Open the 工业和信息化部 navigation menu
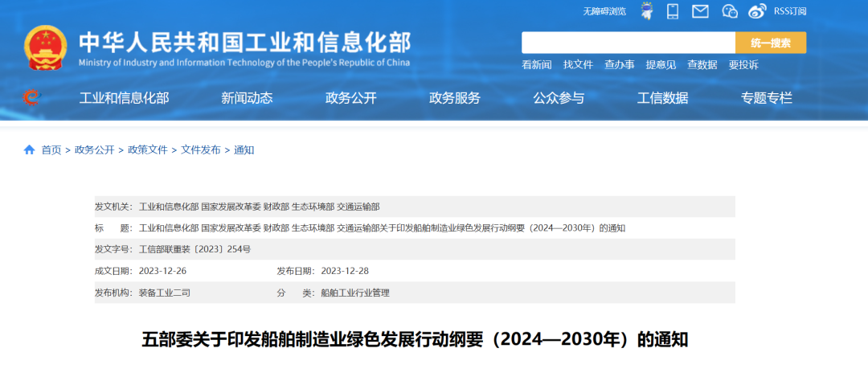 (124, 98)
